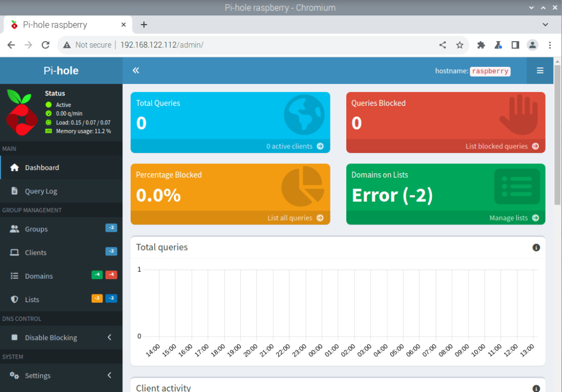Click the page vertical scrollbar thumb
Image resolution: width=562 pixels, height=392 pixels.
pyautogui.click(x=558, y=135)
